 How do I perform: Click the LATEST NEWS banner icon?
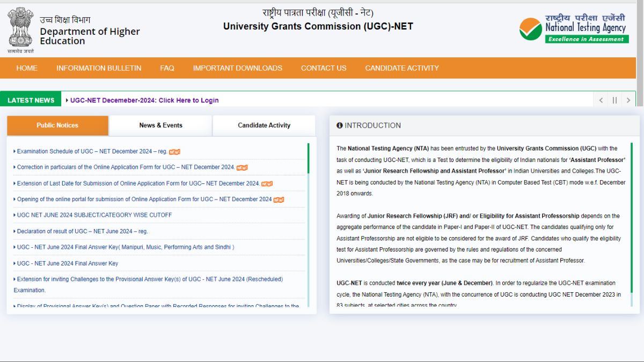pyautogui.click(x=31, y=99)
